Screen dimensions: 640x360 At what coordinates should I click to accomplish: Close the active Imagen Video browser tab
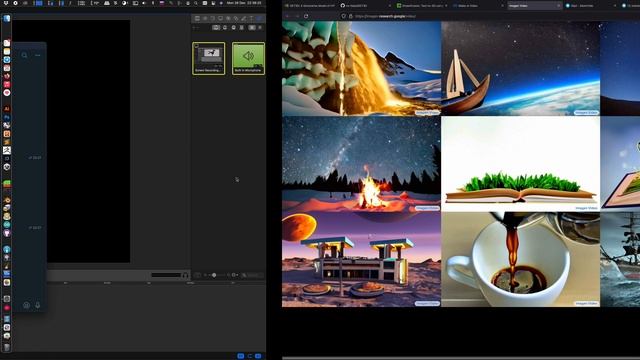click(x=559, y=6)
